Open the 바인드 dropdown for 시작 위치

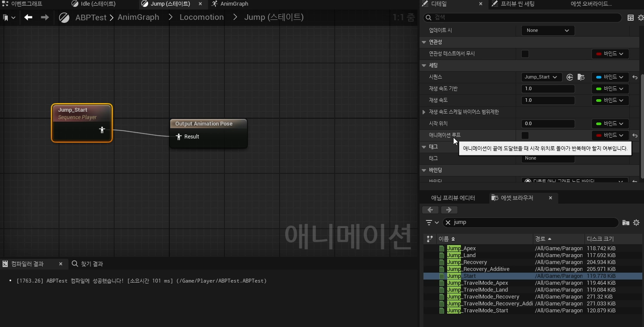610,124
